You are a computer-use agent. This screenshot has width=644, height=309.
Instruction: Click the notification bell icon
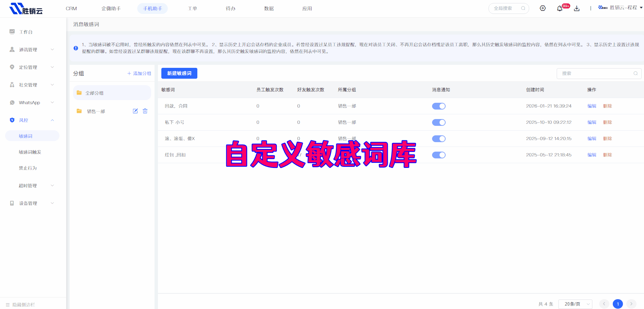tap(559, 8)
